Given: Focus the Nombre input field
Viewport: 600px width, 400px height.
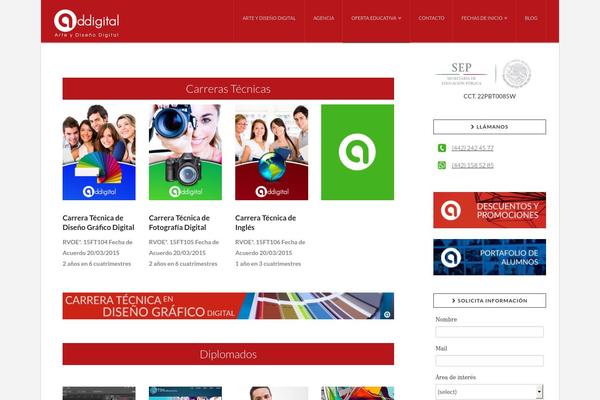Looking at the screenshot, I should [489, 332].
